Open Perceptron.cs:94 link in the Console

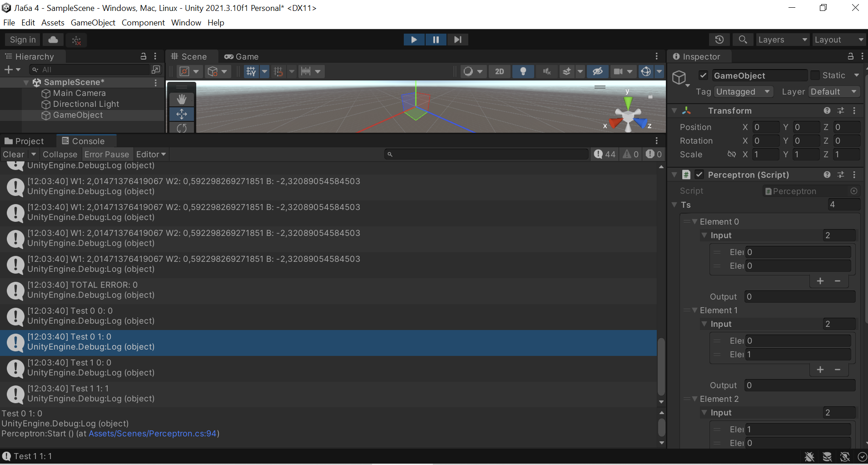click(x=153, y=433)
